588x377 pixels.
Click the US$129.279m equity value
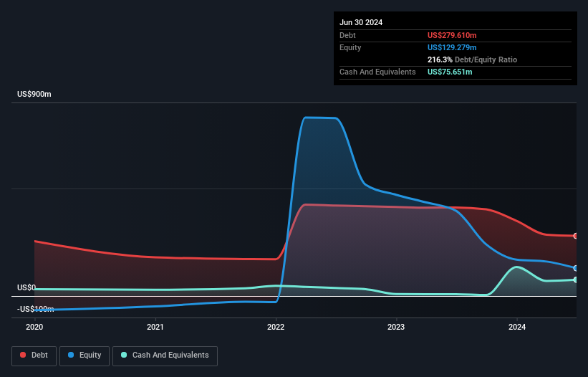point(452,47)
